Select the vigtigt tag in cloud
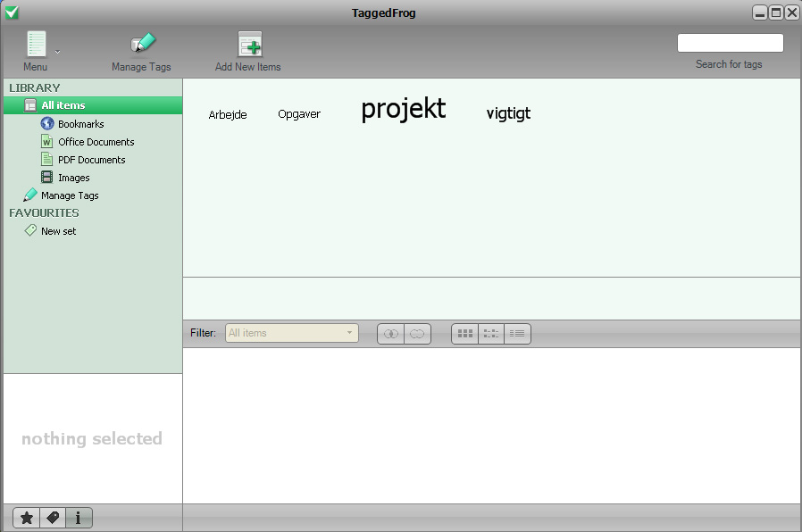This screenshot has width=802, height=532. coord(508,113)
